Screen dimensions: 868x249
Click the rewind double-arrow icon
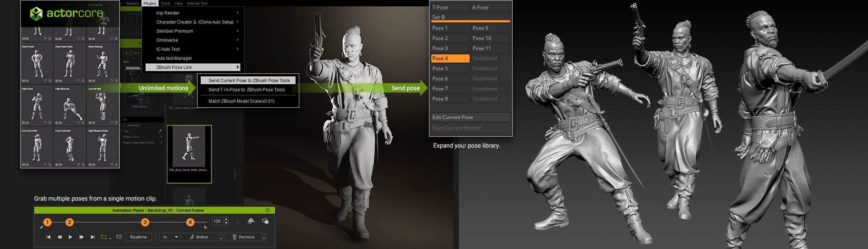coord(60,237)
